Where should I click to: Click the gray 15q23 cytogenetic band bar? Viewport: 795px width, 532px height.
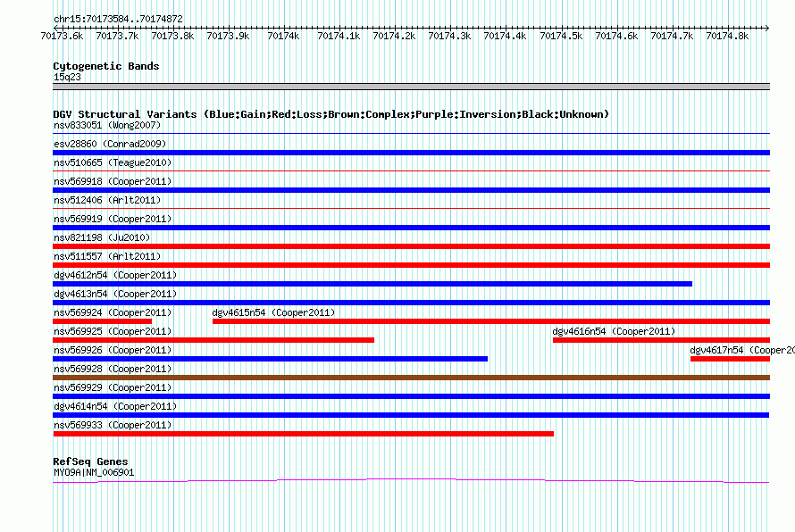411,87
